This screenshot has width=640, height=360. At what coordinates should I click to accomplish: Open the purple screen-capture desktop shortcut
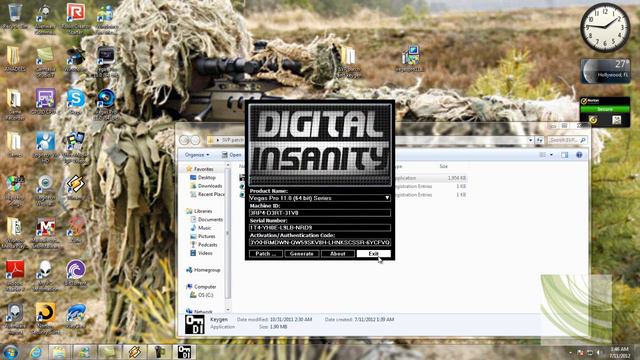(45, 102)
